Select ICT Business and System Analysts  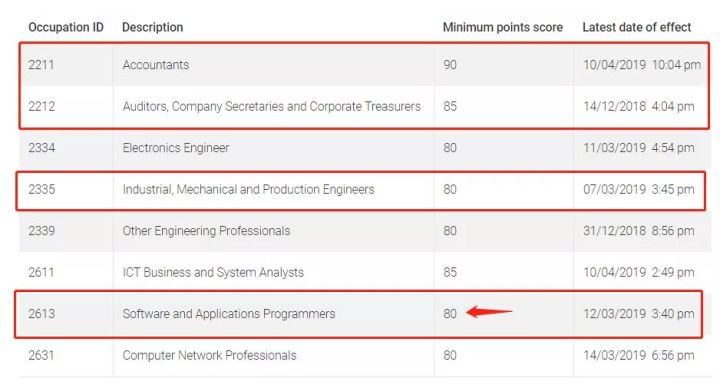coord(213,272)
